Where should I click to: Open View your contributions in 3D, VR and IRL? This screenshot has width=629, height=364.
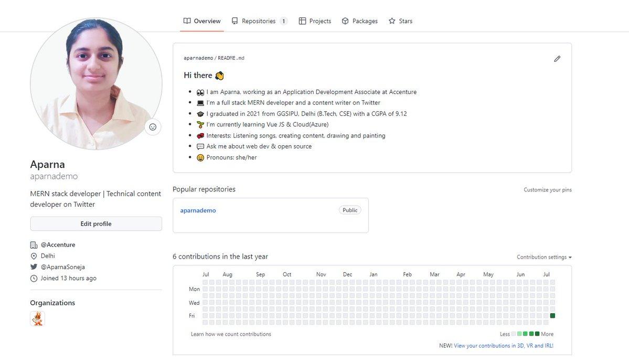coord(504,346)
